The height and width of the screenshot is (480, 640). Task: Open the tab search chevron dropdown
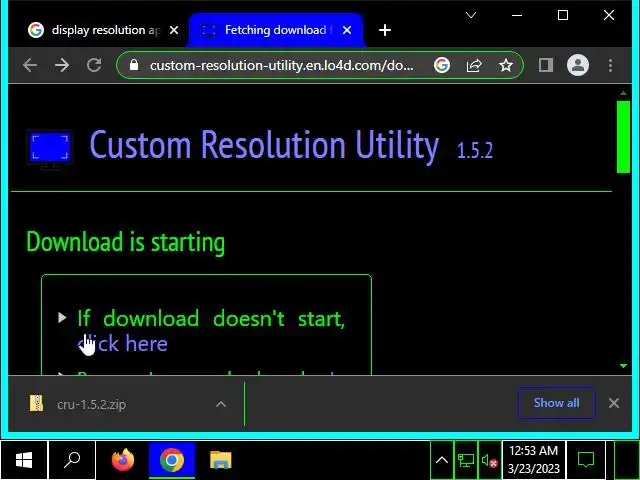click(471, 16)
